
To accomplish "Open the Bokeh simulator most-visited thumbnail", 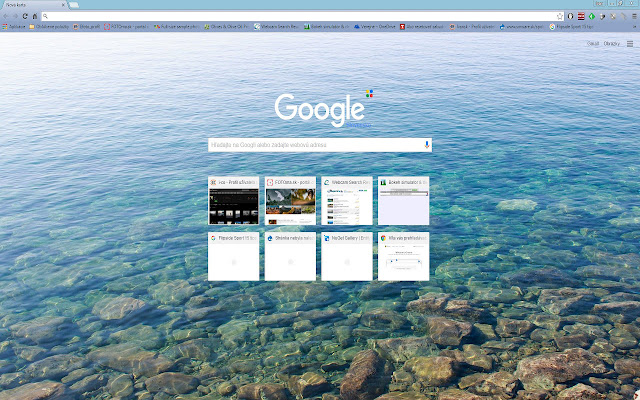I will point(403,201).
